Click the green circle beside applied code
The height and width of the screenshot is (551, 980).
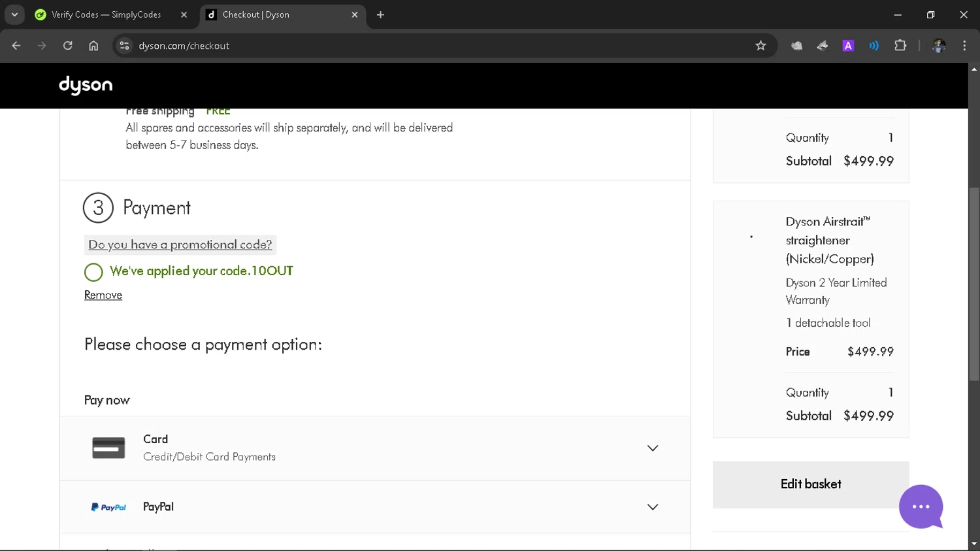pos(93,272)
